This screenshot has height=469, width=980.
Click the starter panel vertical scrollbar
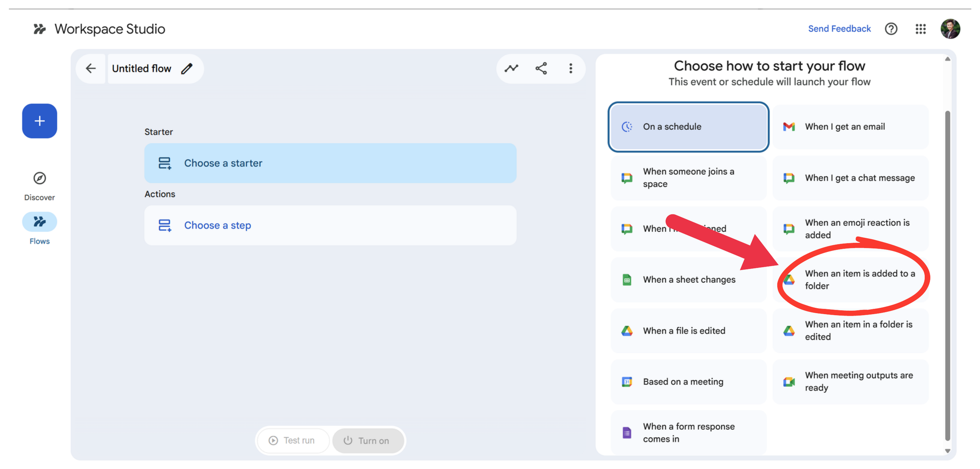947,276
